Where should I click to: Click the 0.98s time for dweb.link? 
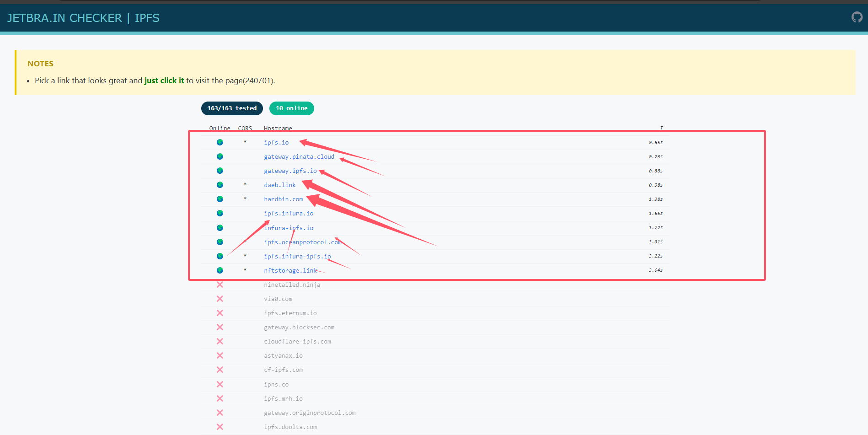(x=656, y=185)
